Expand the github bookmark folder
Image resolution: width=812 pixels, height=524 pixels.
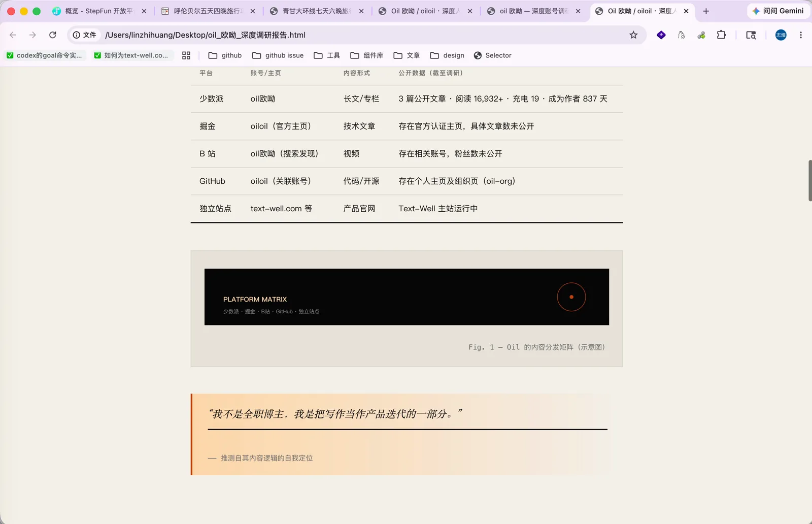coord(225,55)
